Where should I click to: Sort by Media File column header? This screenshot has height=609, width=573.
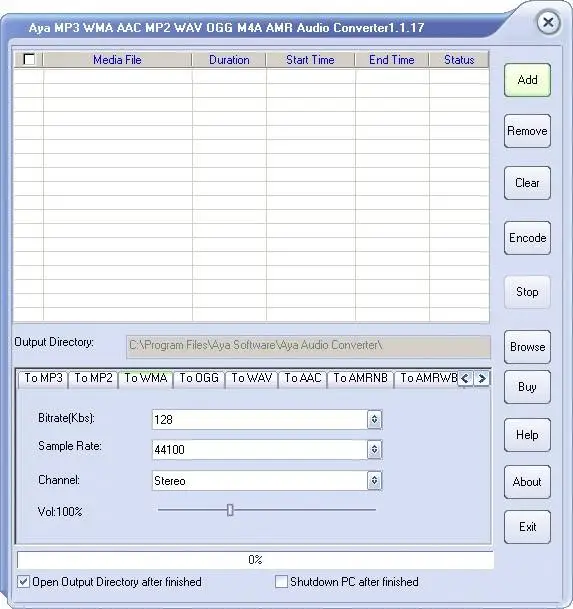click(117, 60)
